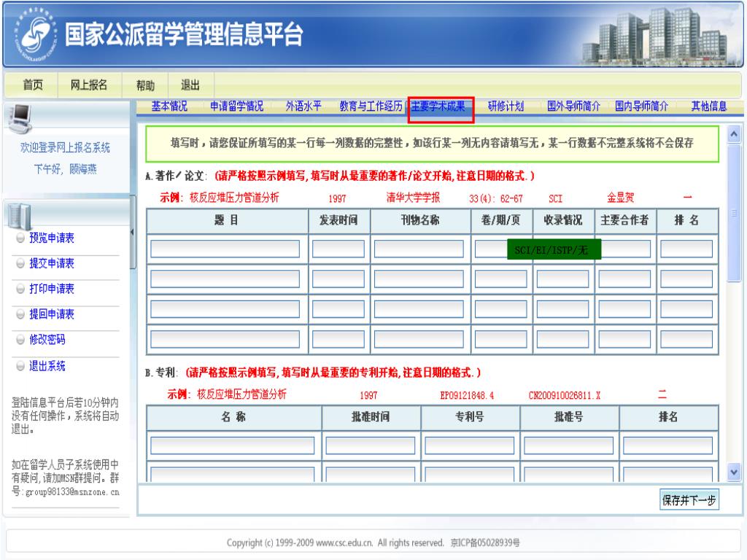Screen dimensions: 747x560
Task: Focus first row 发表时间 input field
Action: click(x=338, y=249)
